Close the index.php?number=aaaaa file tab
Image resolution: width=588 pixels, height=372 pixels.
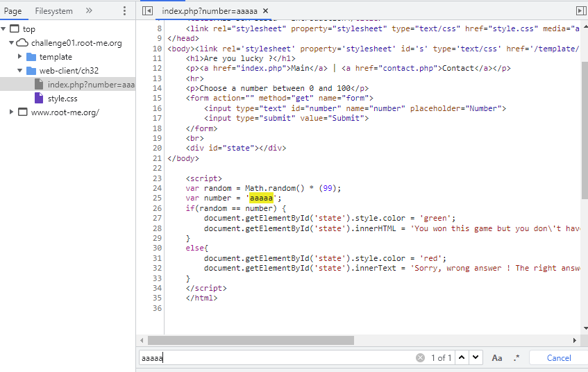(265, 11)
